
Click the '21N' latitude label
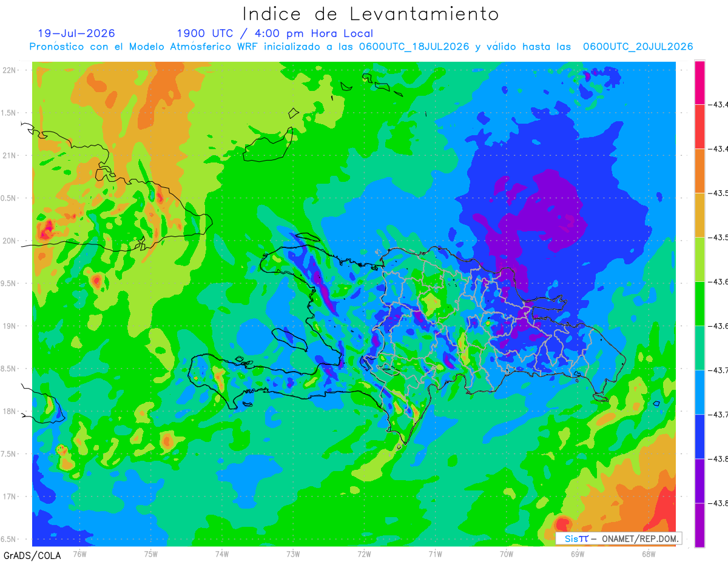(8, 155)
